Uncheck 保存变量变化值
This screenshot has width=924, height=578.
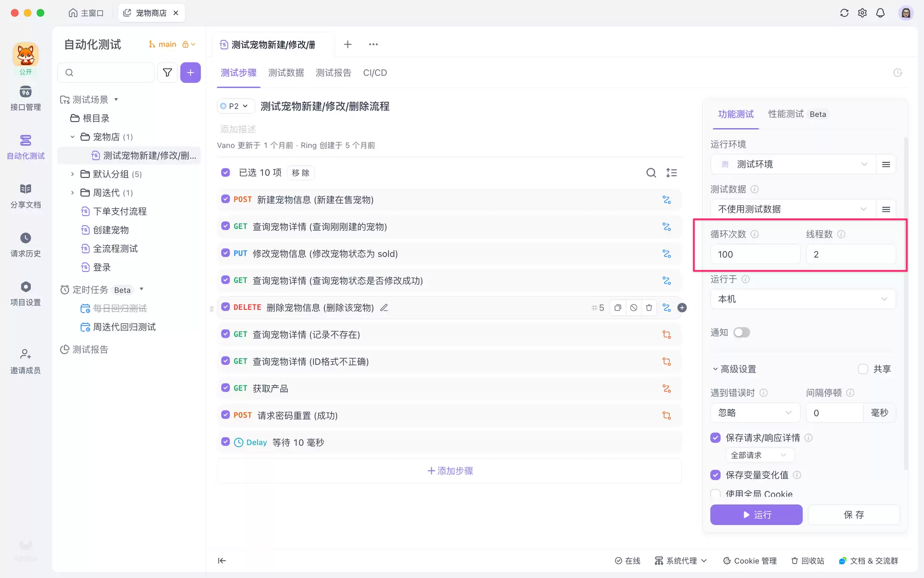[715, 475]
